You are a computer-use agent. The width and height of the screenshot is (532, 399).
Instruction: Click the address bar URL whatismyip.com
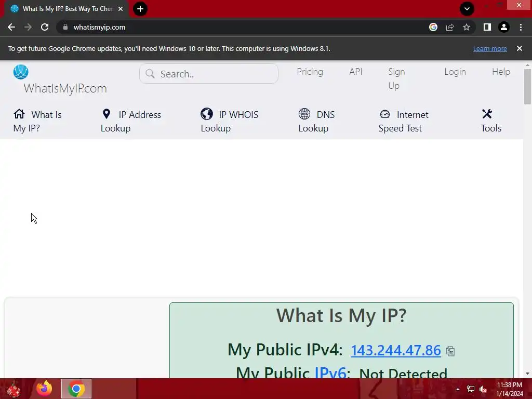click(99, 27)
